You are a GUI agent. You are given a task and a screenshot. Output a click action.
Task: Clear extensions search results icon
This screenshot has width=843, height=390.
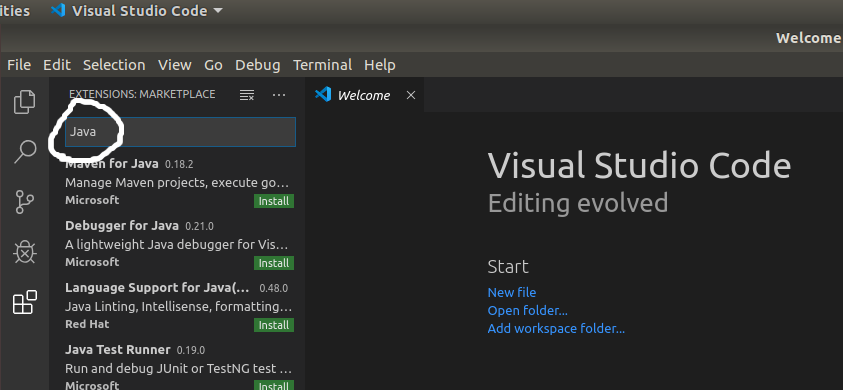point(247,95)
